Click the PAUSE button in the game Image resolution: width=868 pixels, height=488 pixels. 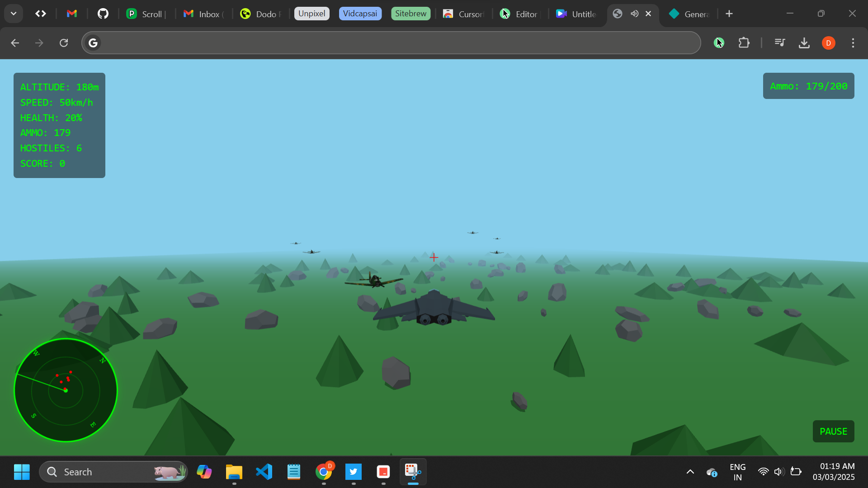point(833,431)
